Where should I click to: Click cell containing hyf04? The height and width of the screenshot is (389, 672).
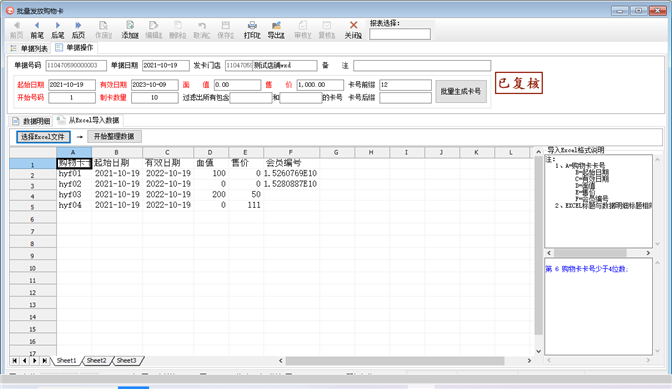click(x=74, y=205)
